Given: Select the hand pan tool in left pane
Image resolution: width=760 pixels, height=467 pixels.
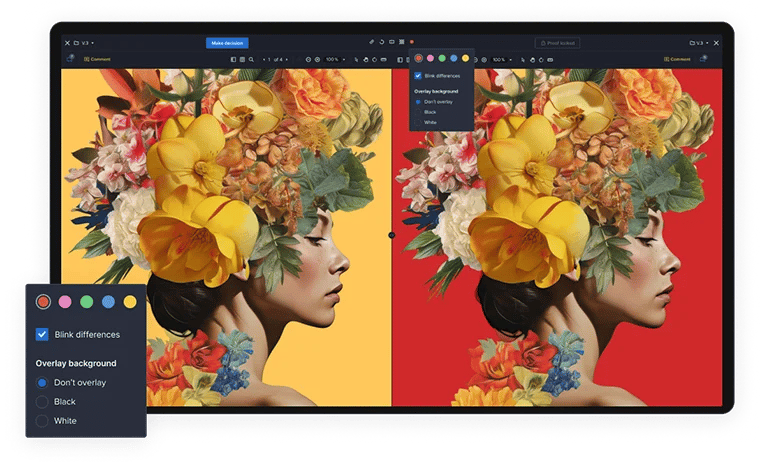Looking at the screenshot, I should point(366,60).
